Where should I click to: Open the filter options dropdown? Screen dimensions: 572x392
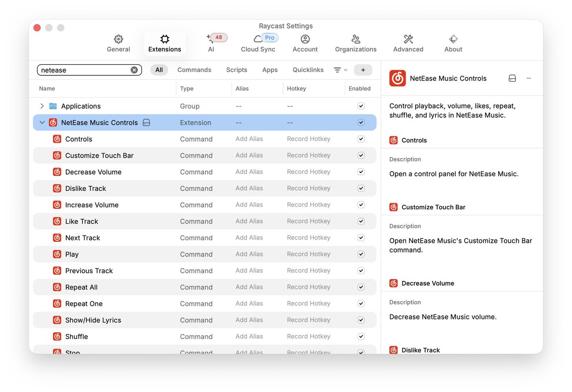[340, 70]
